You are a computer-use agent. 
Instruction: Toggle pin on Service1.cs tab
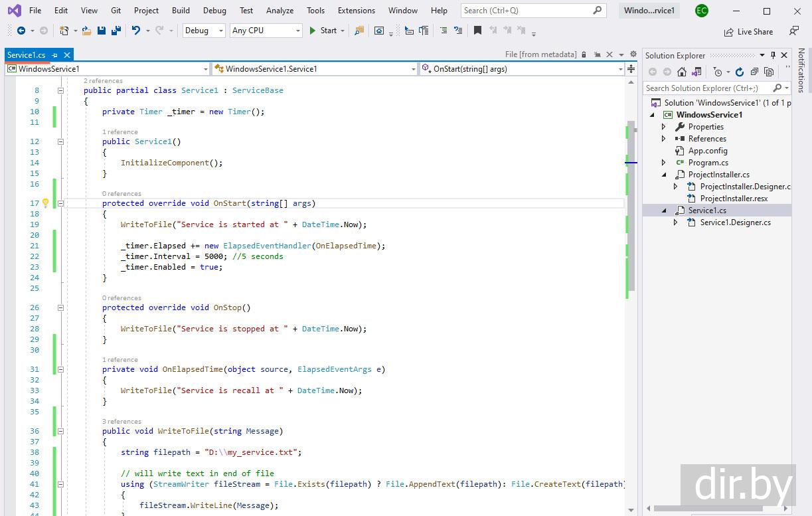(x=54, y=55)
